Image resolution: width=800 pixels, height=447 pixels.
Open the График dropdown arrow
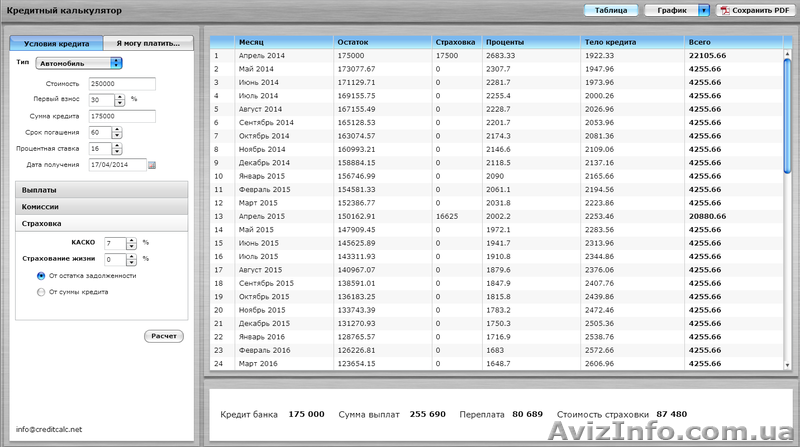point(704,10)
